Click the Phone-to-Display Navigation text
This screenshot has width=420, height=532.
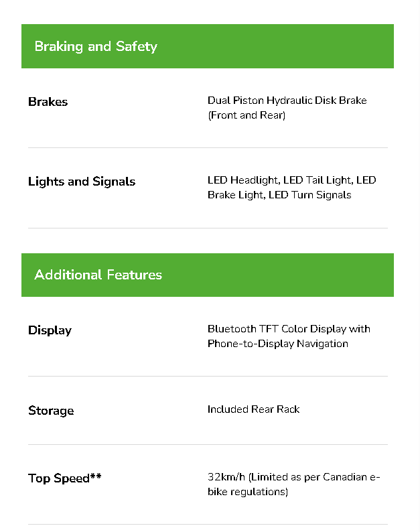coord(277,344)
